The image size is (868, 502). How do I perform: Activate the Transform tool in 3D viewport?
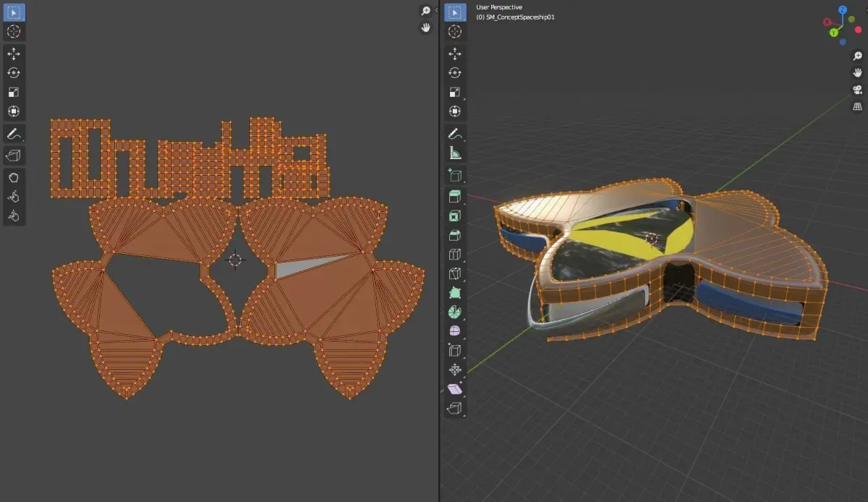point(455,111)
